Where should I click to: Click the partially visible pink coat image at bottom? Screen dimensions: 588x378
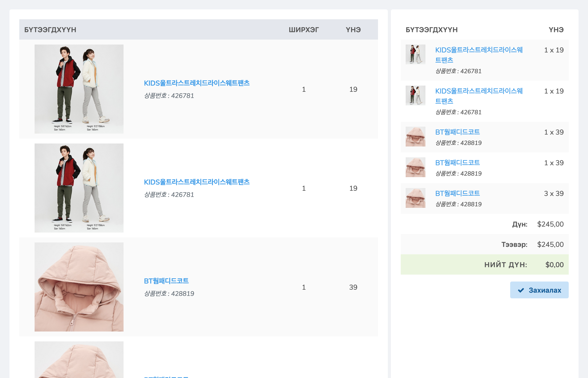click(79, 360)
